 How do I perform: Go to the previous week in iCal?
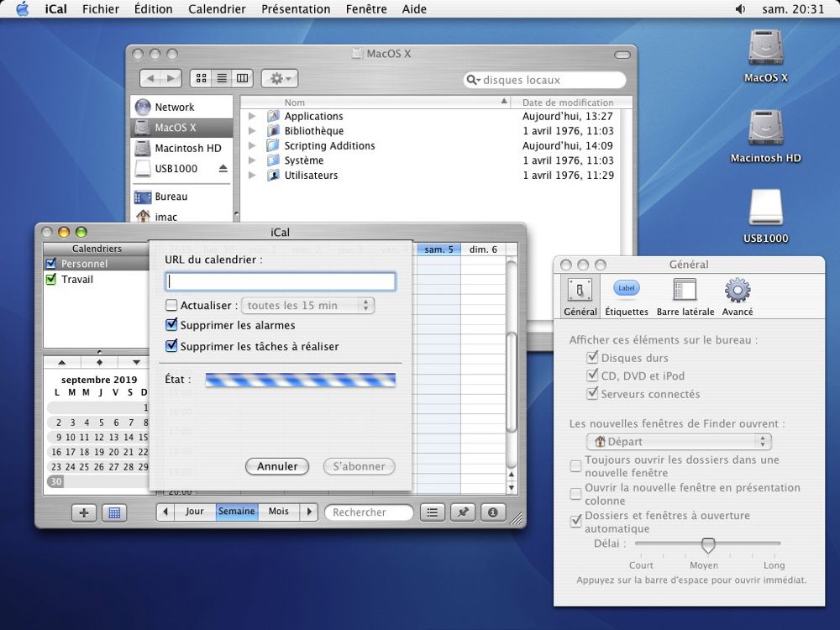coord(165,512)
